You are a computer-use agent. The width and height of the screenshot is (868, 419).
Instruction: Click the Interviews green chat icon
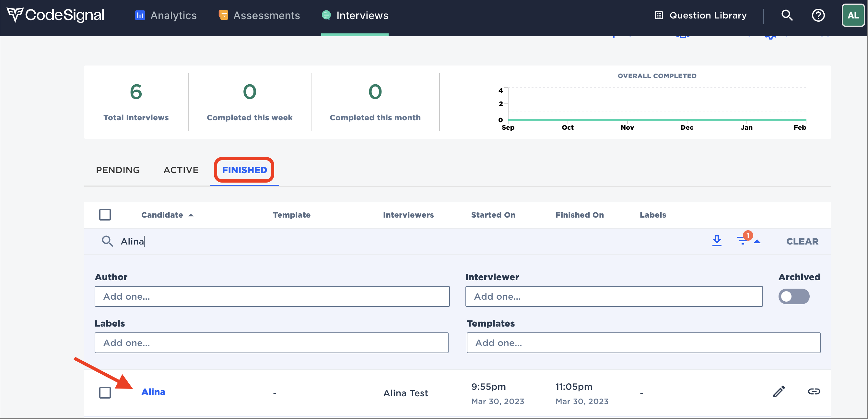click(326, 15)
